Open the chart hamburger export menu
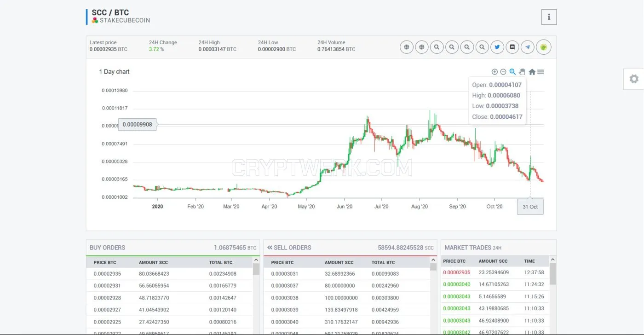 541,72
